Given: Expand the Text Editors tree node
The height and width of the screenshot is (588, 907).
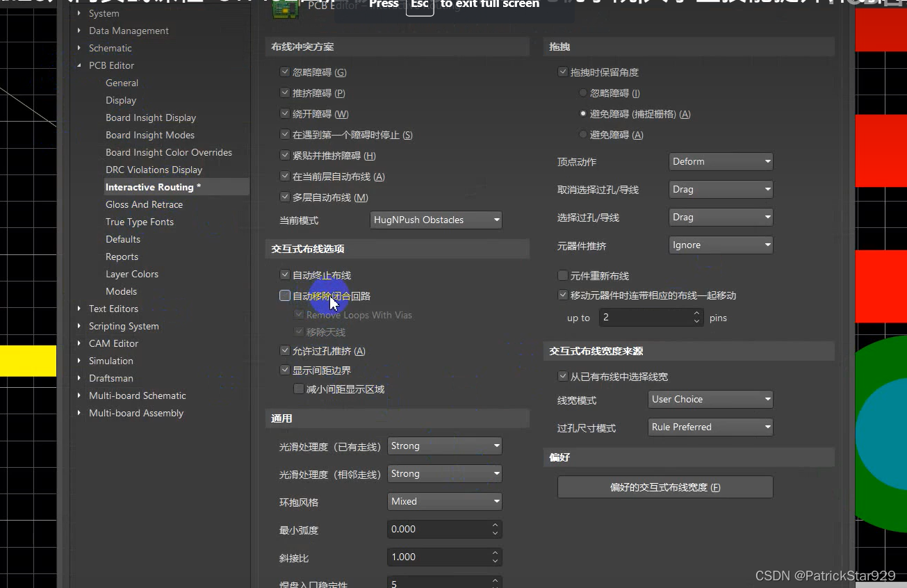Looking at the screenshot, I should coord(79,309).
